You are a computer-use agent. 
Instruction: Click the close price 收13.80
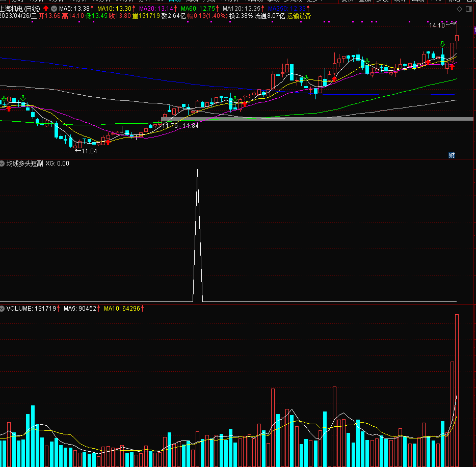pos(120,16)
